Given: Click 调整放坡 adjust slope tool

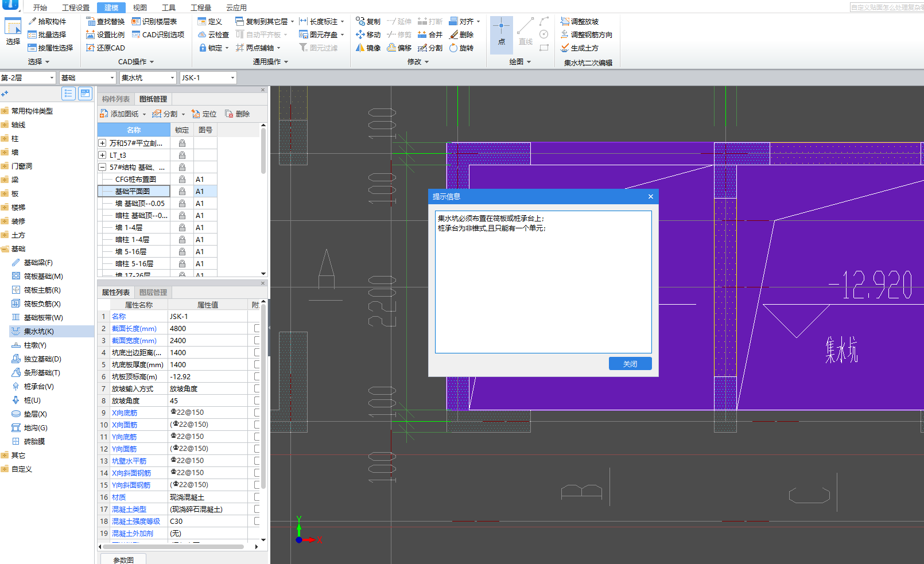Looking at the screenshot, I should tap(580, 21).
